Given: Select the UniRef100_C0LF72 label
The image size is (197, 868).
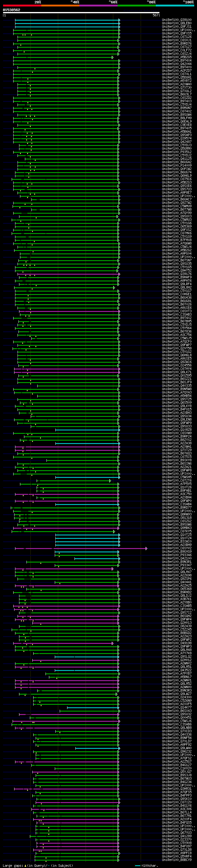Looking at the screenshot, I should click(x=177, y=50).
